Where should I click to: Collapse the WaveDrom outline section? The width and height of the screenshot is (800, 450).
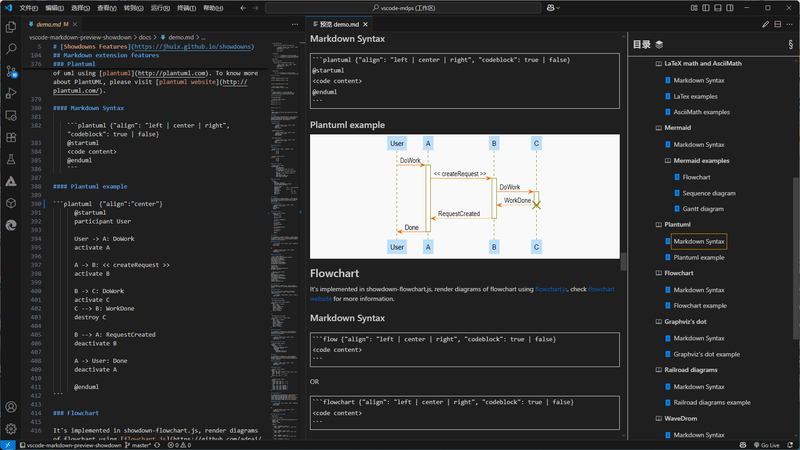click(659, 419)
